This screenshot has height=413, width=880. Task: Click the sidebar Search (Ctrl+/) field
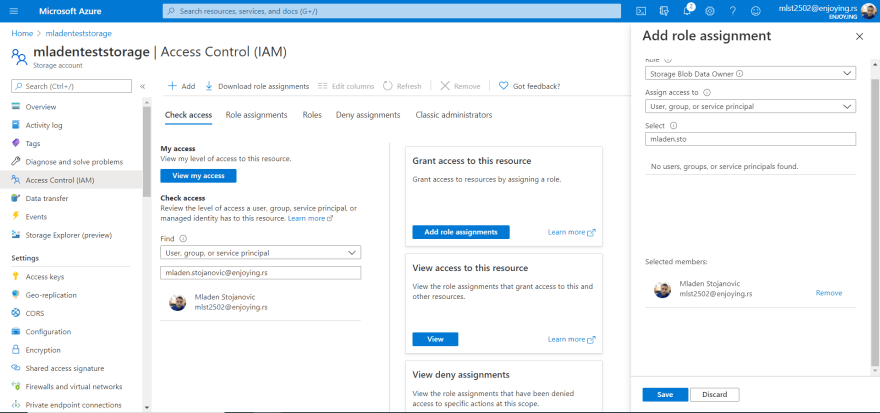click(x=72, y=86)
